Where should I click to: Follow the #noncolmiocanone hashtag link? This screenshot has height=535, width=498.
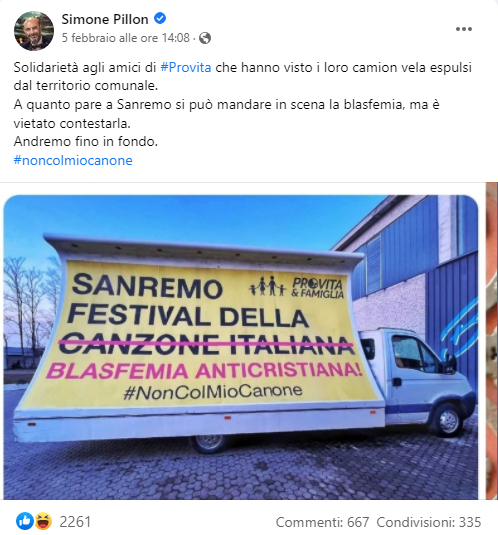(73, 160)
